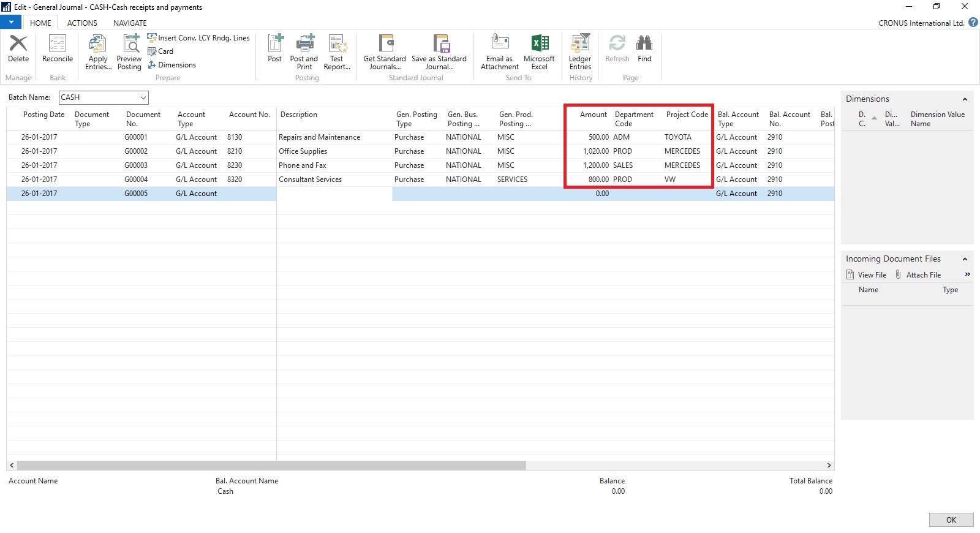
Task: Select Post and Print
Action: click(x=304, y=51)
